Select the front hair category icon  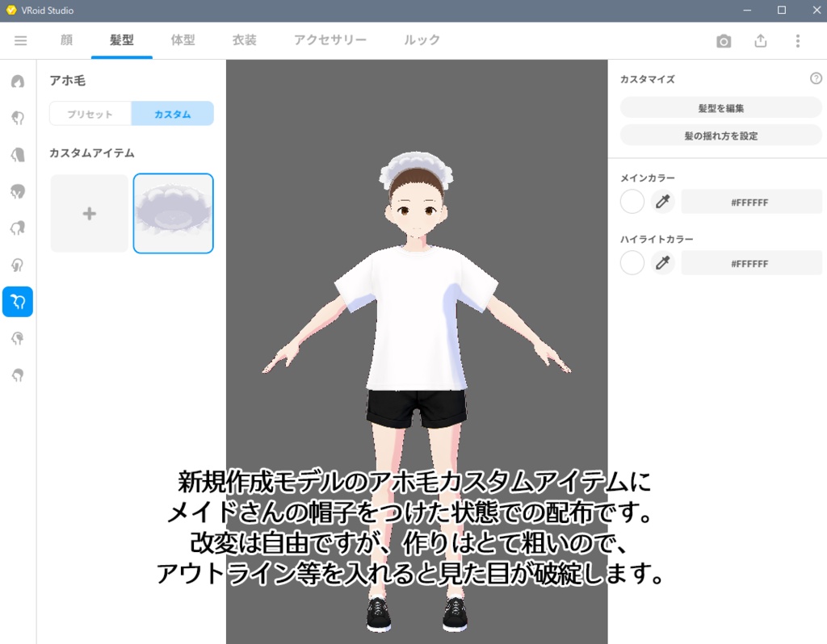[x=18, y=116]
